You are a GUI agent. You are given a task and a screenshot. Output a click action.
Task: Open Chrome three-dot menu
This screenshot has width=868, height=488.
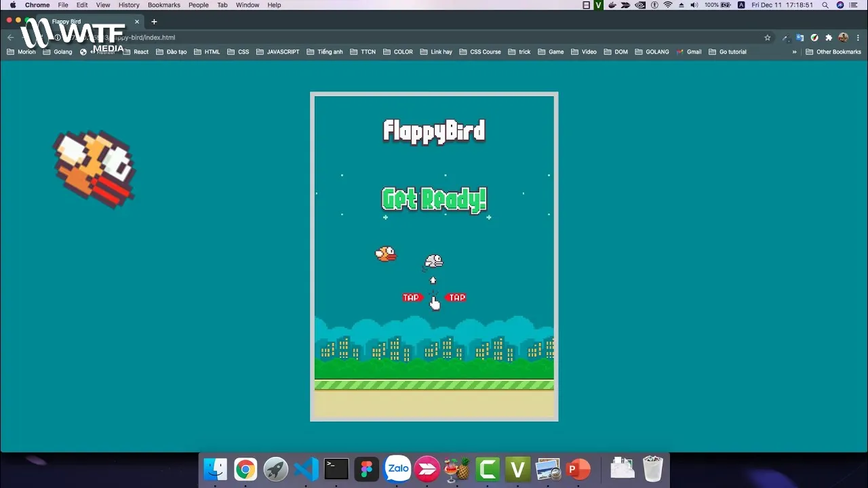tap(858, 38)
